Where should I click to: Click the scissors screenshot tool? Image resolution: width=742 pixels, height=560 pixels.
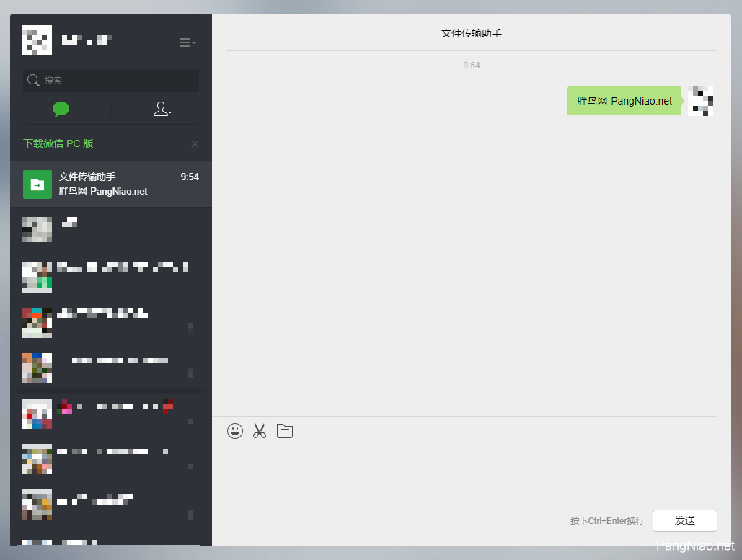(260, 431)
